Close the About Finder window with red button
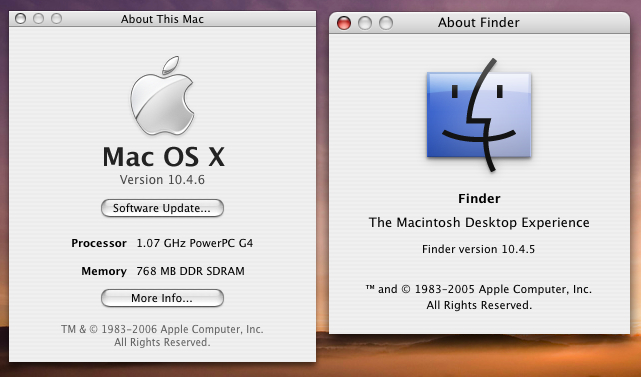Image resolution: width=641 pixels, height=377 pixels. click(344, 23)
